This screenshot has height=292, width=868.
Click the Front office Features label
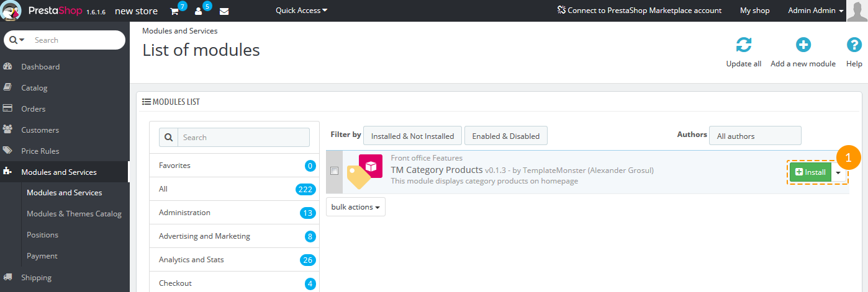(x=427, y=158)
